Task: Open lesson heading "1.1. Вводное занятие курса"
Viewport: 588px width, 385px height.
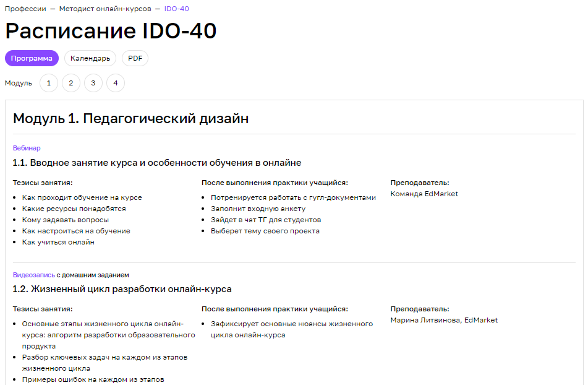Action: 156,162
